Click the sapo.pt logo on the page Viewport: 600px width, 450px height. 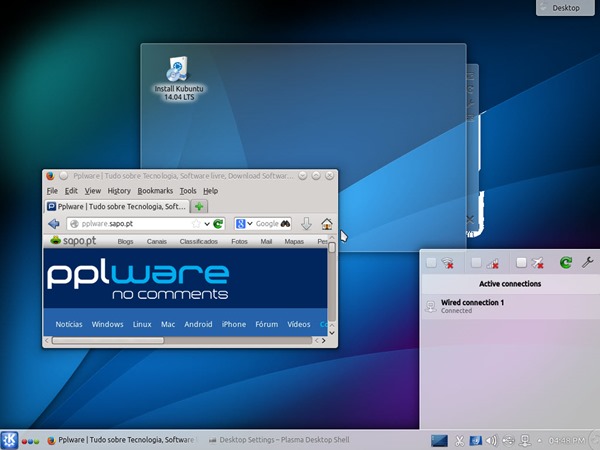(x=73, y=241)
